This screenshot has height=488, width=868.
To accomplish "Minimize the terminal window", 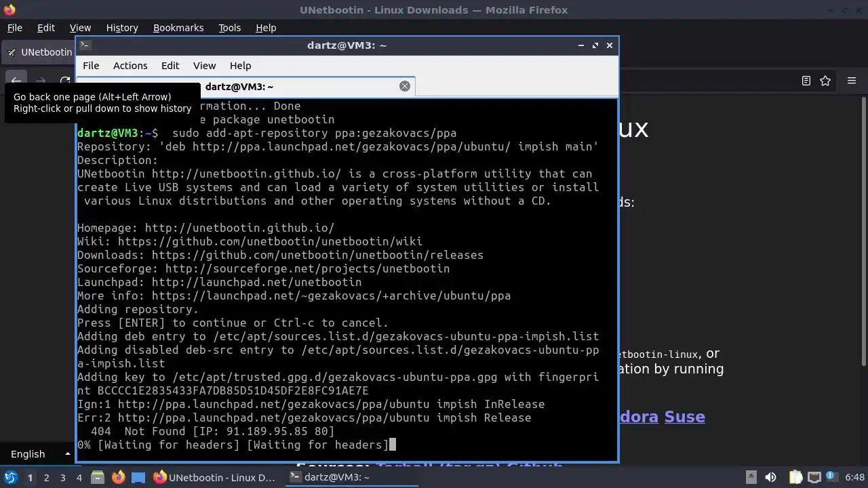I will (581, 45).
